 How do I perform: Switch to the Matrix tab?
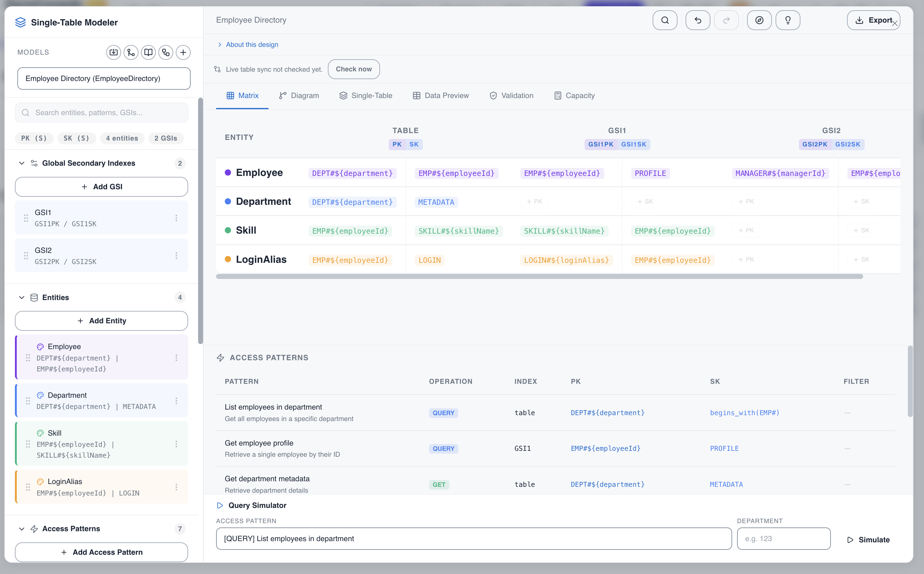(x=242, y=96)
